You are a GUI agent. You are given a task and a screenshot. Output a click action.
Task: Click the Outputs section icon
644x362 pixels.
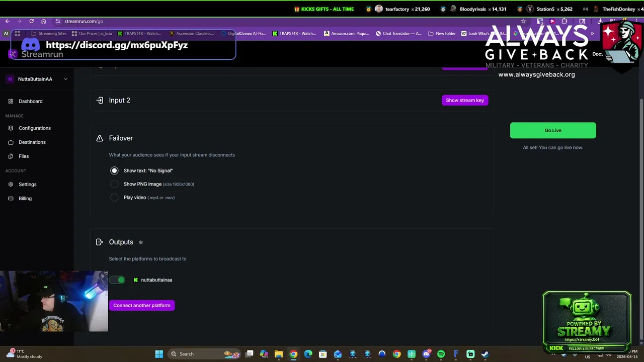100,242
